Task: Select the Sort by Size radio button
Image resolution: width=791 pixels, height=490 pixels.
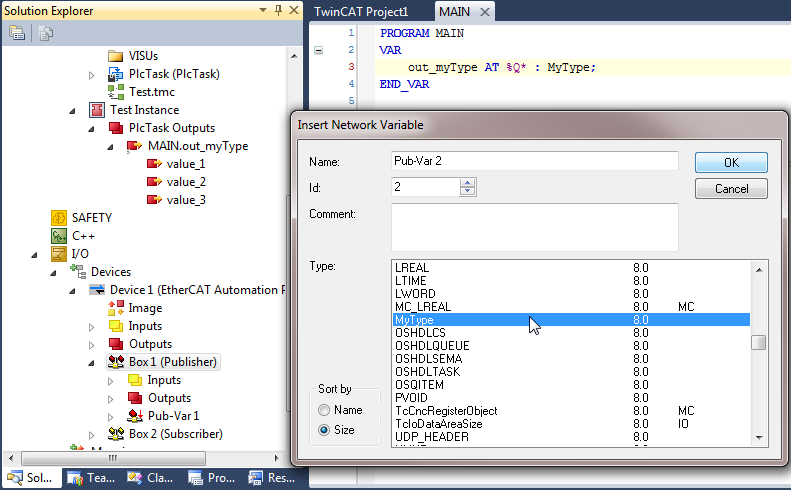Action: click(324, 430)
